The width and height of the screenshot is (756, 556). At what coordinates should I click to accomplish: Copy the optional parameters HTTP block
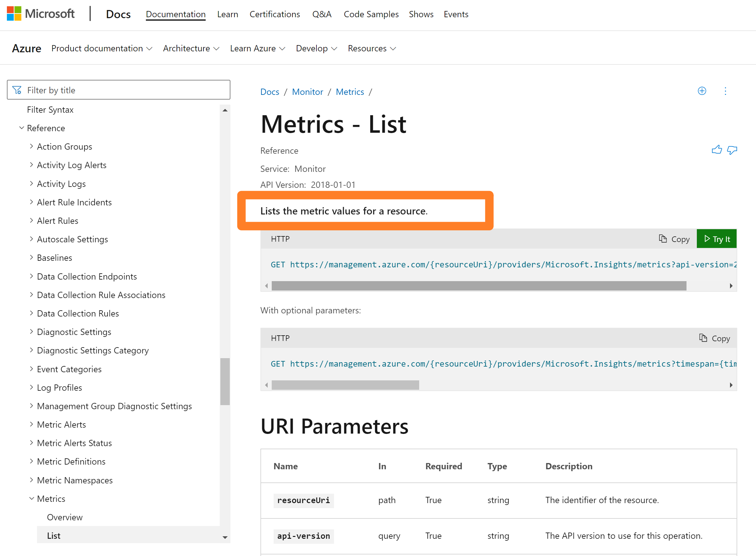tap(714, 338)
